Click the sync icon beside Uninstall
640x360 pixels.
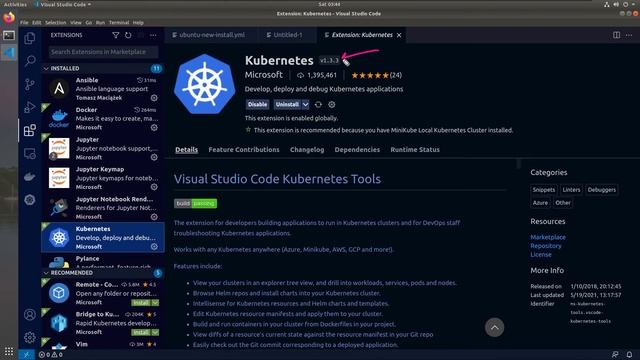pyautogui.click(x=318, y=105)
